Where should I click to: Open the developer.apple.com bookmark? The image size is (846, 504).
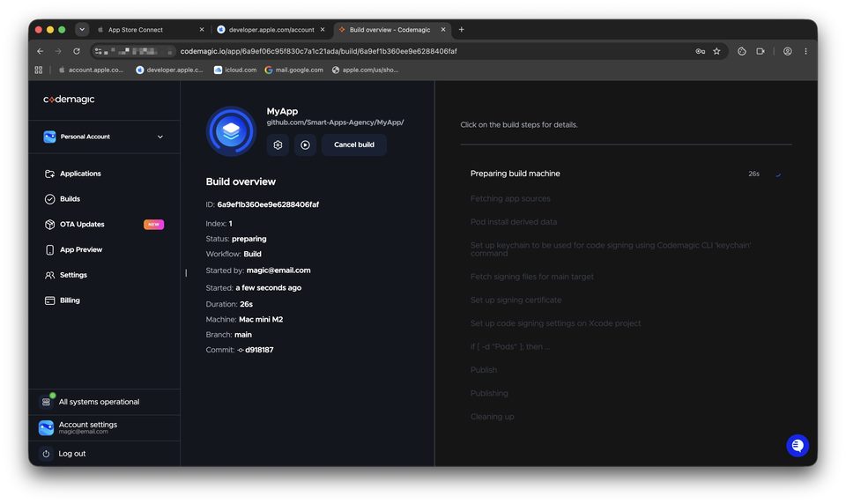169,70
